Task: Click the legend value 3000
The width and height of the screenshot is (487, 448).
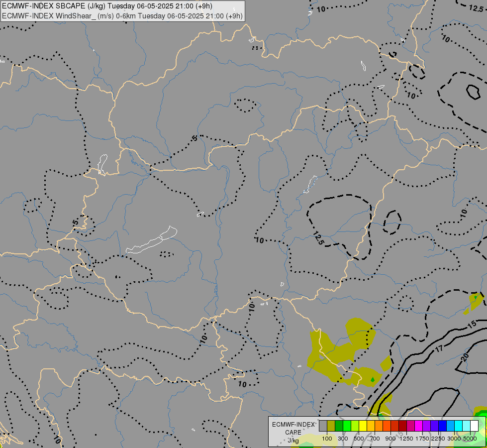Action: (x=454, y=439)
